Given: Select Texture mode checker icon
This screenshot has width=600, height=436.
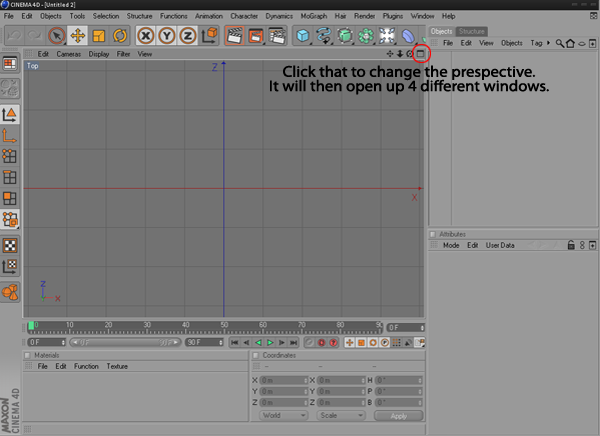Looking at the screenshot, I should pyautogui.click(x=10, y=245).
